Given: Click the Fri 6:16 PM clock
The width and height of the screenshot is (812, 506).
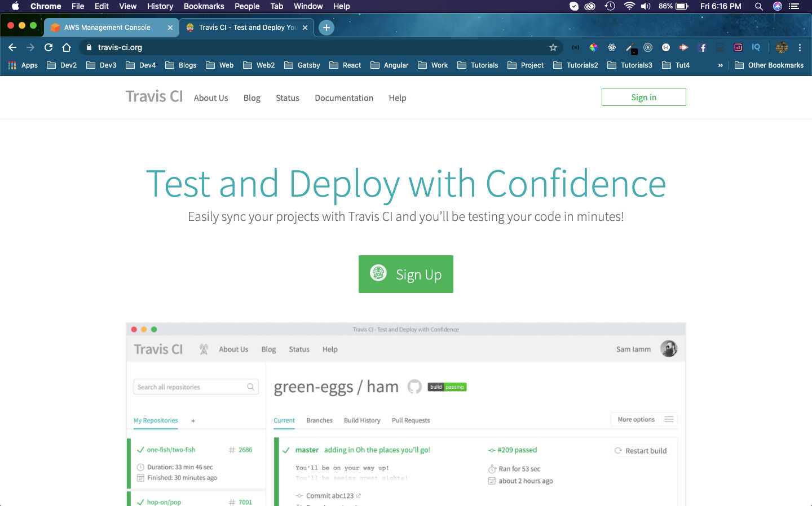Looking at the screenshot, I should coord(721,6).
